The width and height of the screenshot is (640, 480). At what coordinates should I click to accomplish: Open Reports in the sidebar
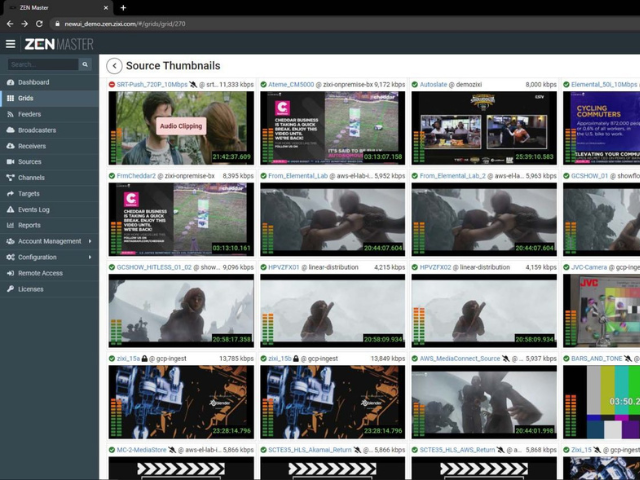pos(49,225)
